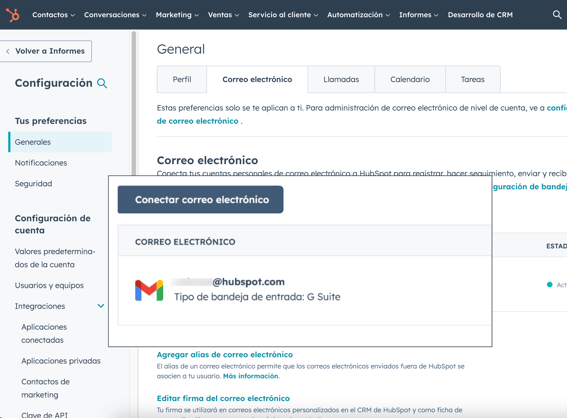
Task: Open the Contactos dropdown menu
Action: click(54, 15)
